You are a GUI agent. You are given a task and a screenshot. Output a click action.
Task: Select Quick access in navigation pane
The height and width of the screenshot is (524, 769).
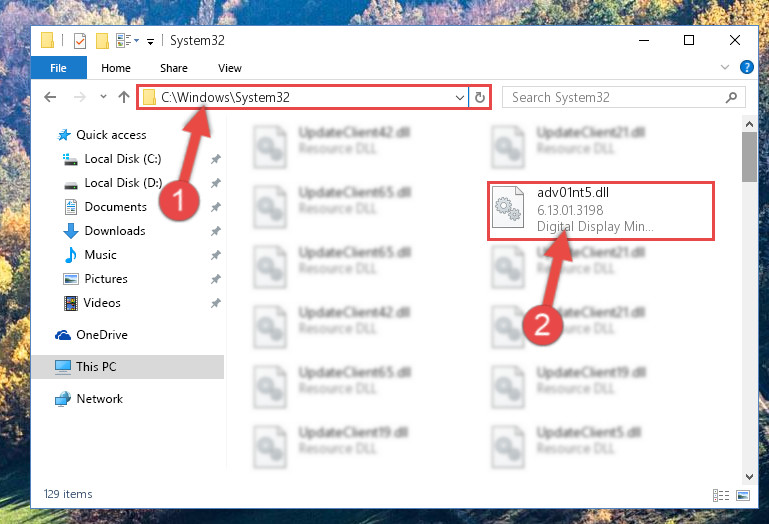(x=111, y=135)
